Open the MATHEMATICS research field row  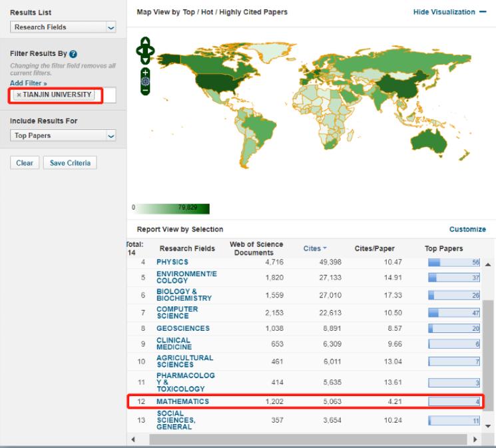coord(182,401)
